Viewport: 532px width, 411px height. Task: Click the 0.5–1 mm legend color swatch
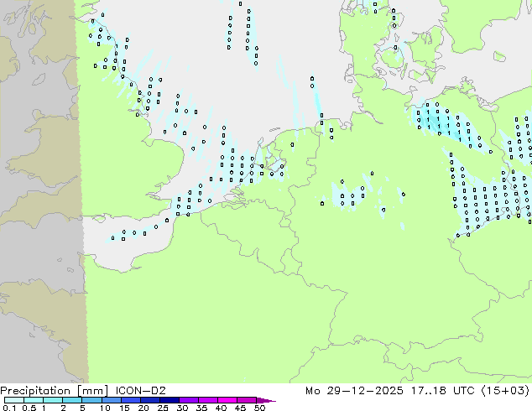tap(34, 400)
